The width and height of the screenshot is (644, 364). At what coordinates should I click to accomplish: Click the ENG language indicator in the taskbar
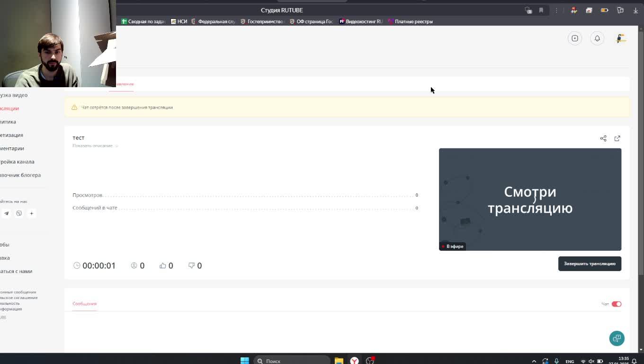[x=570, y=361]
